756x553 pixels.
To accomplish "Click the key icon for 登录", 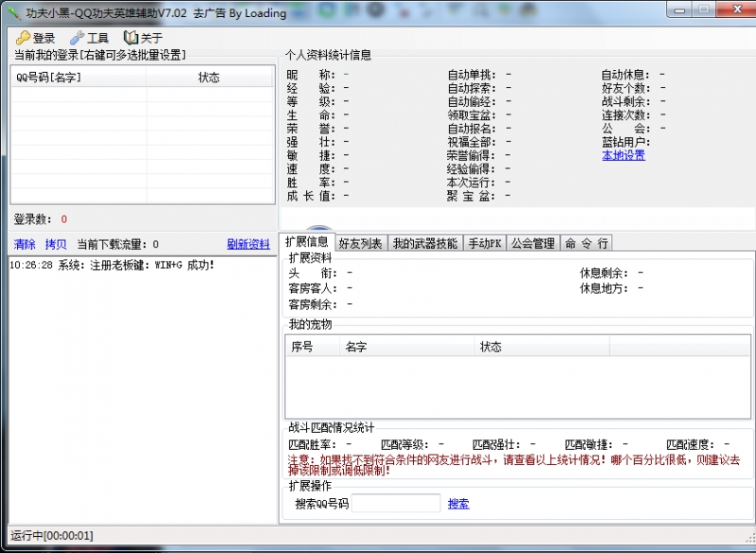I will tap(23, 38).
